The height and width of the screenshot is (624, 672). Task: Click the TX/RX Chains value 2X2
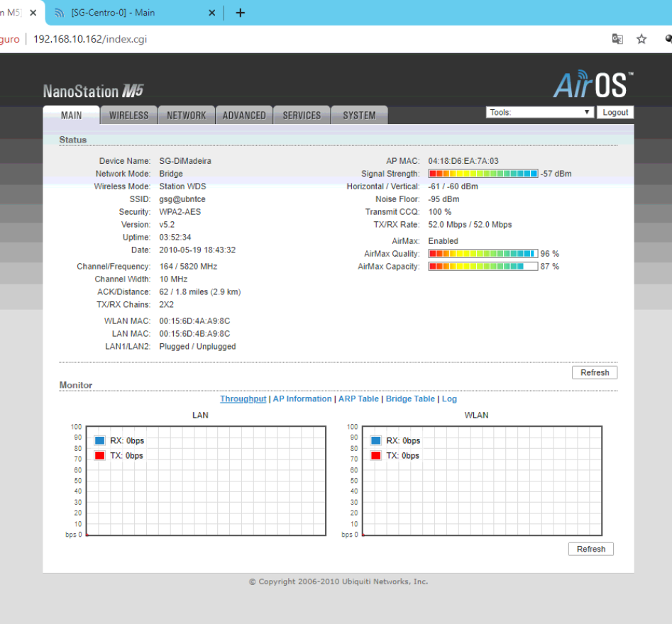166,304
